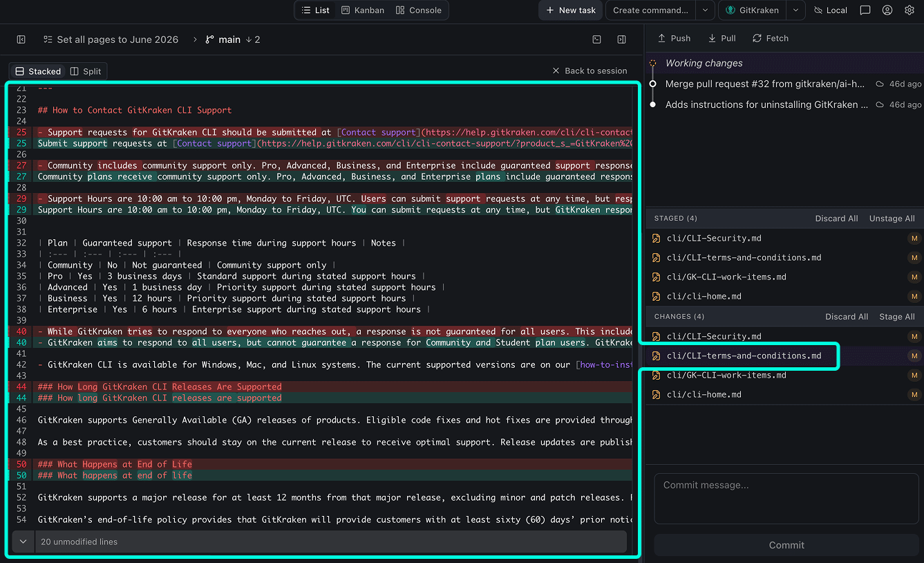The height and width of the screenshot is (563, 924).
Task: Click M badge on staged cli/GK-CLI-work-items.md
Action: [x=914, y=277]
